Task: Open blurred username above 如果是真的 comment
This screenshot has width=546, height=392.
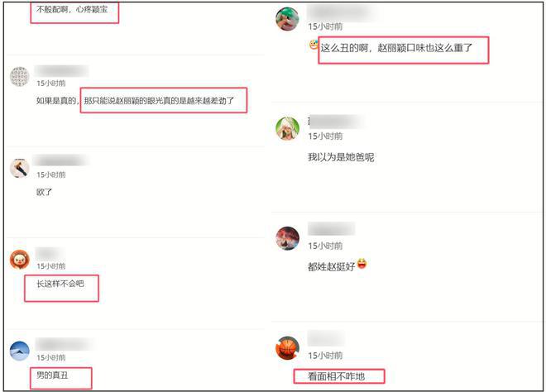Action: click(x=62, y=70)
